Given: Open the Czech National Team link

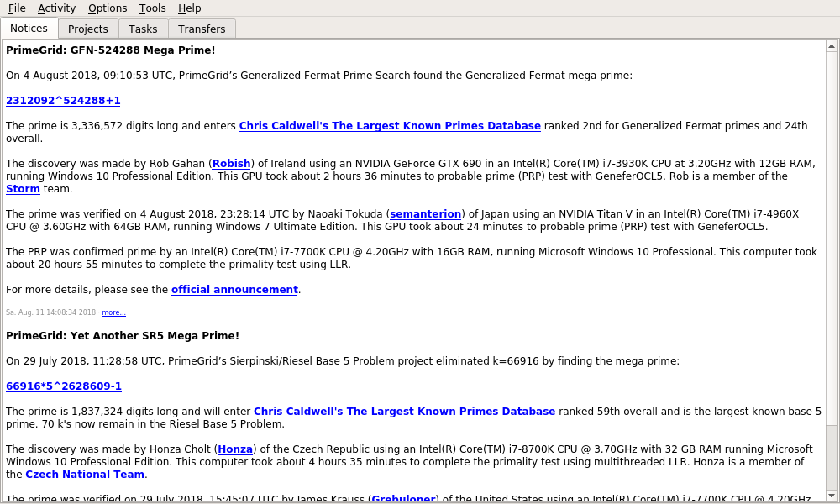Looking at the screenshot, I should [x=85, y=475].
